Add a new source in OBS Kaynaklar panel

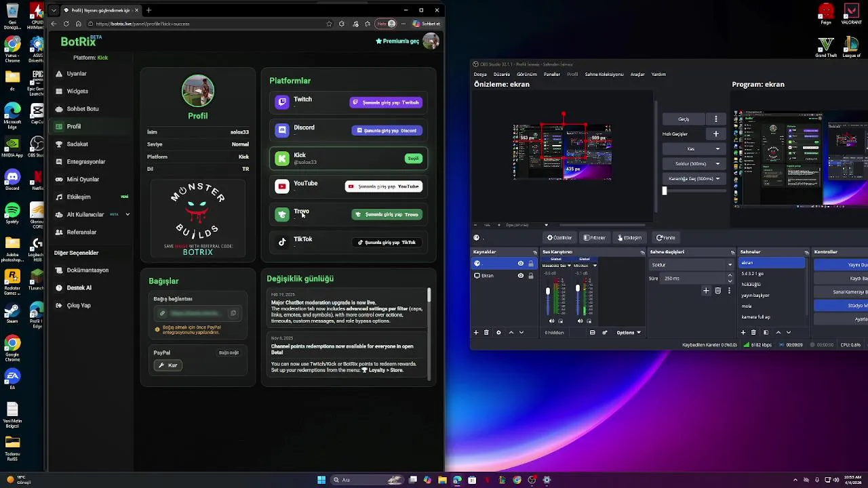coord(475,332)
